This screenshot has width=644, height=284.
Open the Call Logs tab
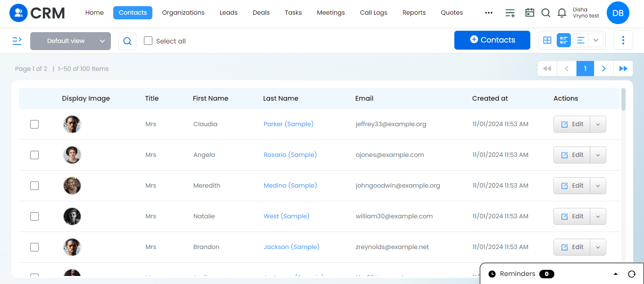coord(373,13)
